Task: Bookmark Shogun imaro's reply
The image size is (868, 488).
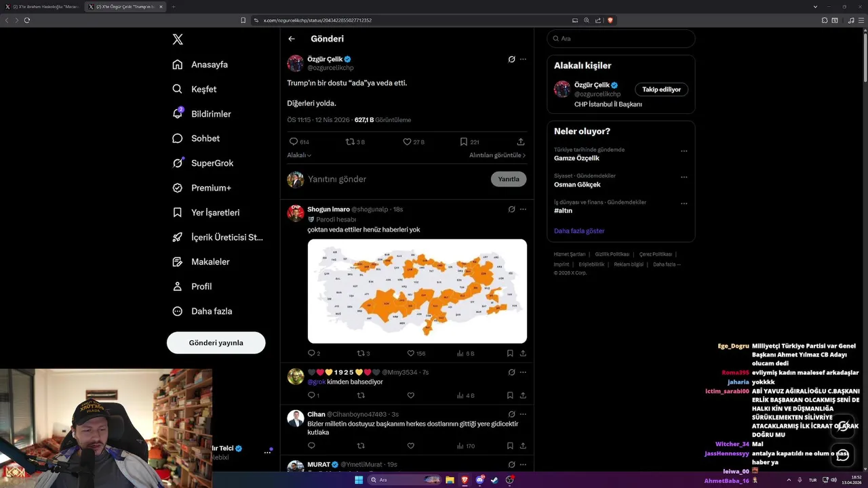Action: tap(510, 353)
